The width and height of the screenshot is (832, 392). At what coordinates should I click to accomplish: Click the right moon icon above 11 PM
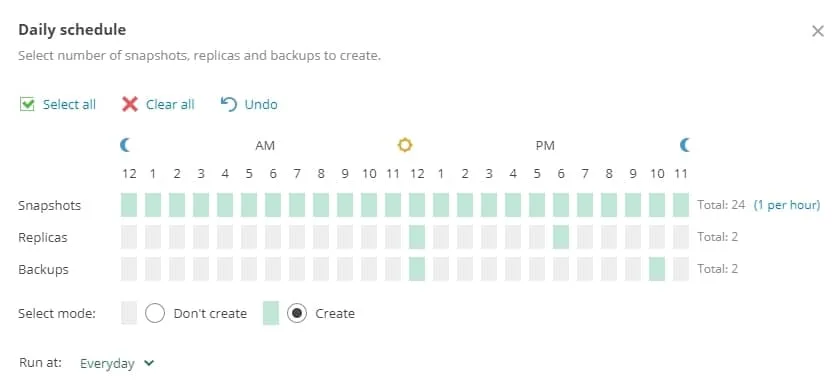tap(685, 145)
